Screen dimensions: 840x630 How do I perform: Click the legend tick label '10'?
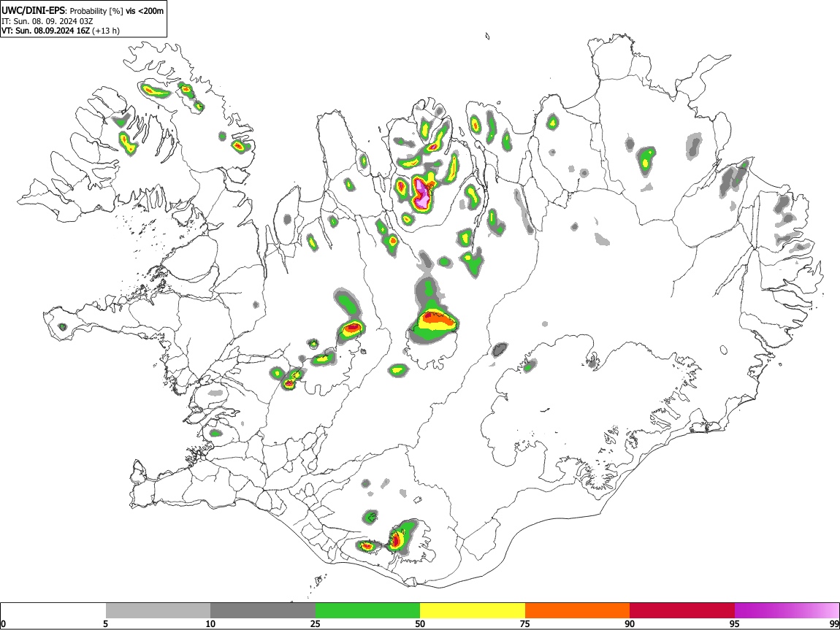point(210,623)
